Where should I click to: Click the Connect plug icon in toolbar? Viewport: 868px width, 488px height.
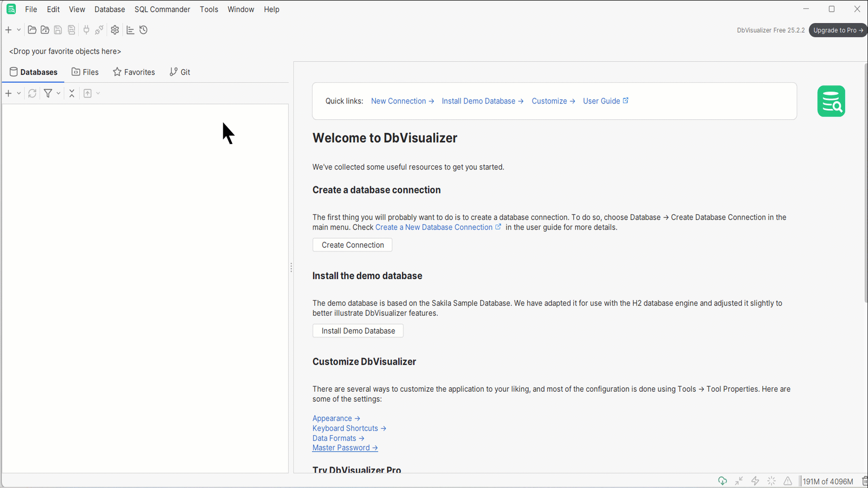tap(86, 30)
